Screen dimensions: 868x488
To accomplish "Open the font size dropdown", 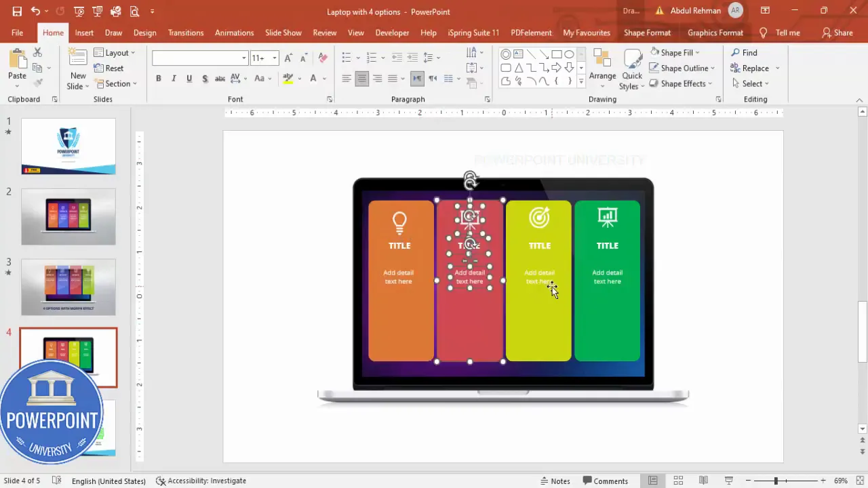I will 275,58.
